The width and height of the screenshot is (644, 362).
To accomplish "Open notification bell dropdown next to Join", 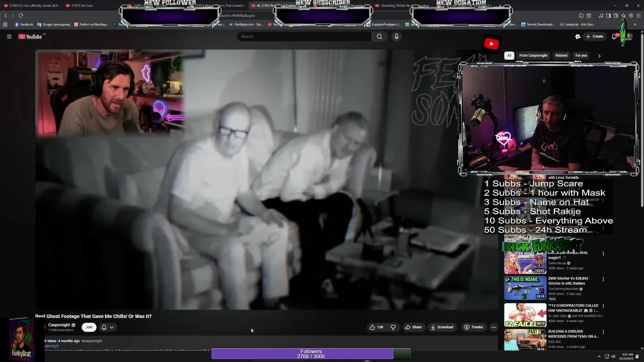I will pyautogui.click(x=107, y=327).
